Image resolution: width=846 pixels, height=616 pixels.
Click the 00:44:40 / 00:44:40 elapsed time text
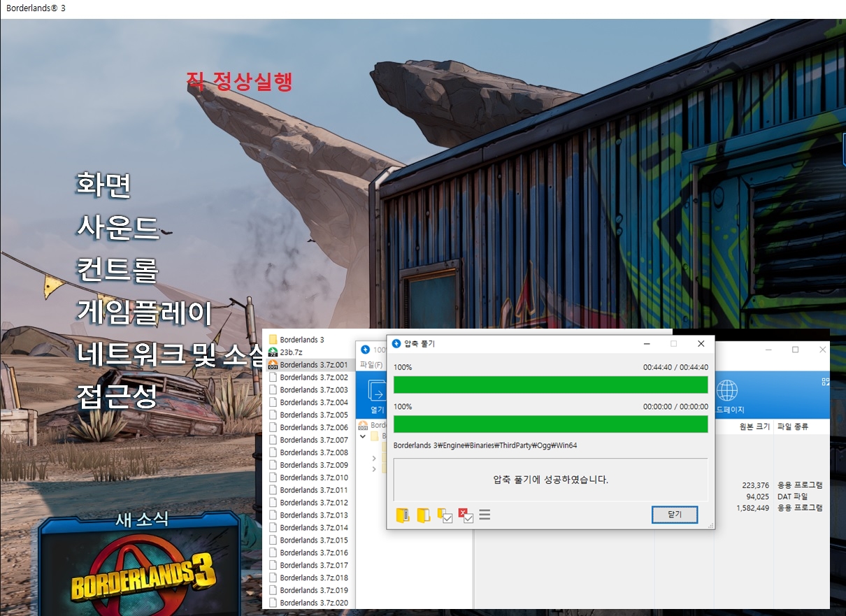click(675, 367)
